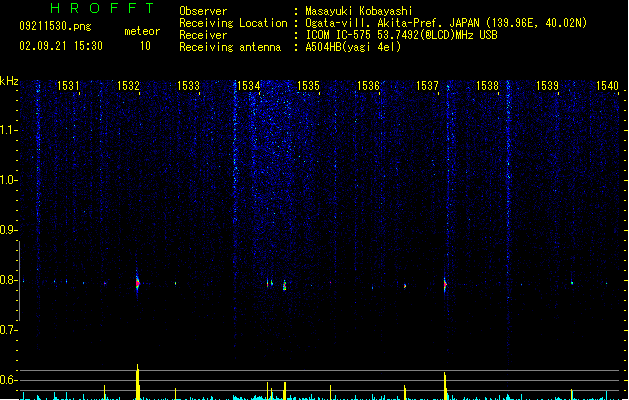Click the 1536 time axis marker
The image size is (629, 400).
click(x=368, y=85)
